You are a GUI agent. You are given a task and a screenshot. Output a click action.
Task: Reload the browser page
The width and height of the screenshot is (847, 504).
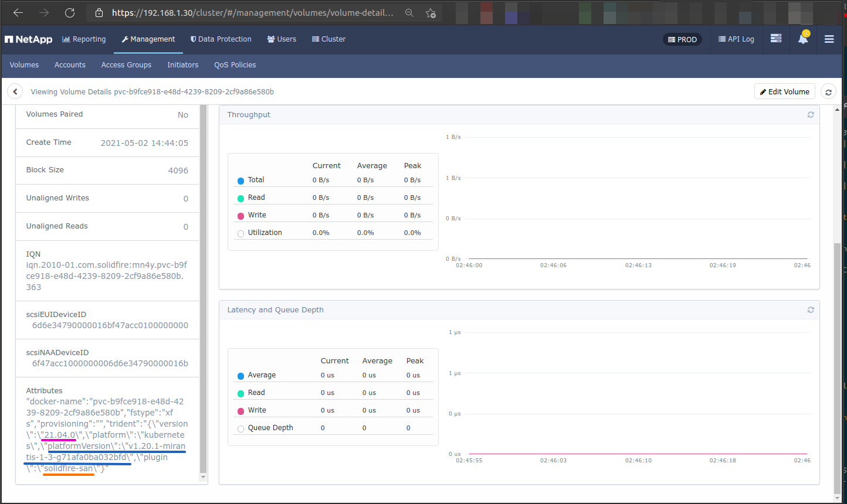(x=70, y=12)
